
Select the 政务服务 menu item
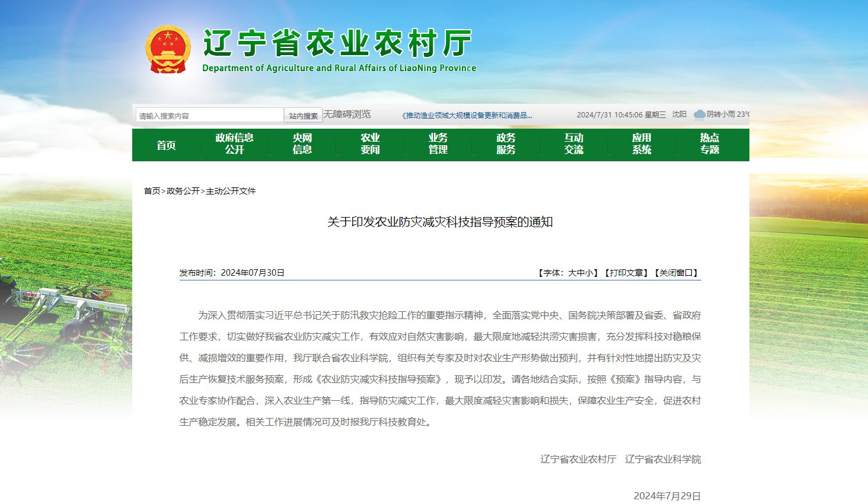point(506,144)
